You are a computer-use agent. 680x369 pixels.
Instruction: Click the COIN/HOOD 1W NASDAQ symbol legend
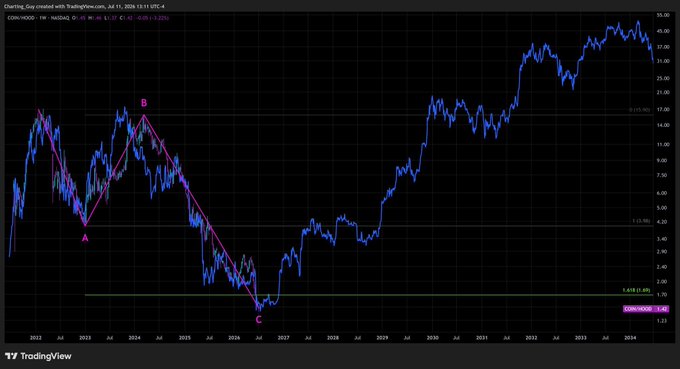click(x=38, y=18)
